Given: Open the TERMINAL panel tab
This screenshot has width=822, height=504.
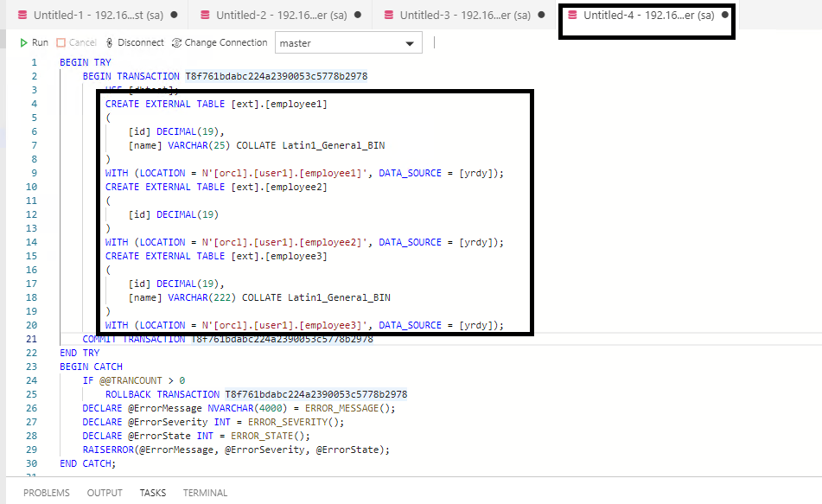Looking at the screenshot, I should click(x=205, y=493).
